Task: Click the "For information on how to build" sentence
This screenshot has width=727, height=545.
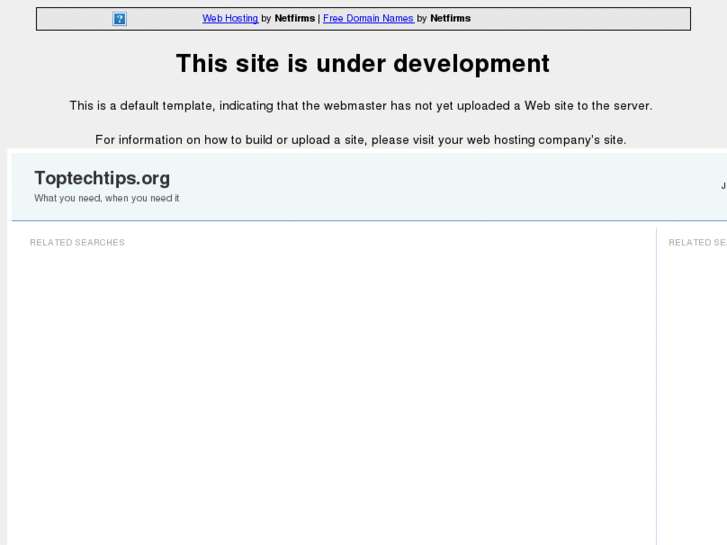Action: (x=361, y=140)
